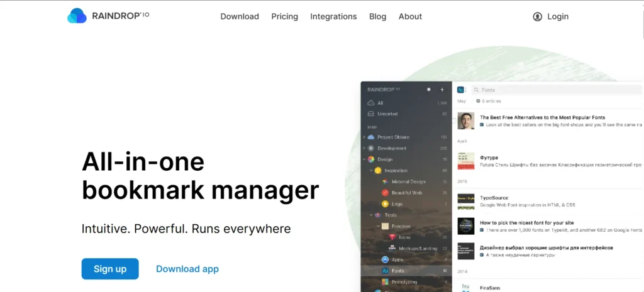The height and width of the screenshot is (292, 644).
Task: Click the Raindrop.io cloud logo
Action: pos(77,16)
